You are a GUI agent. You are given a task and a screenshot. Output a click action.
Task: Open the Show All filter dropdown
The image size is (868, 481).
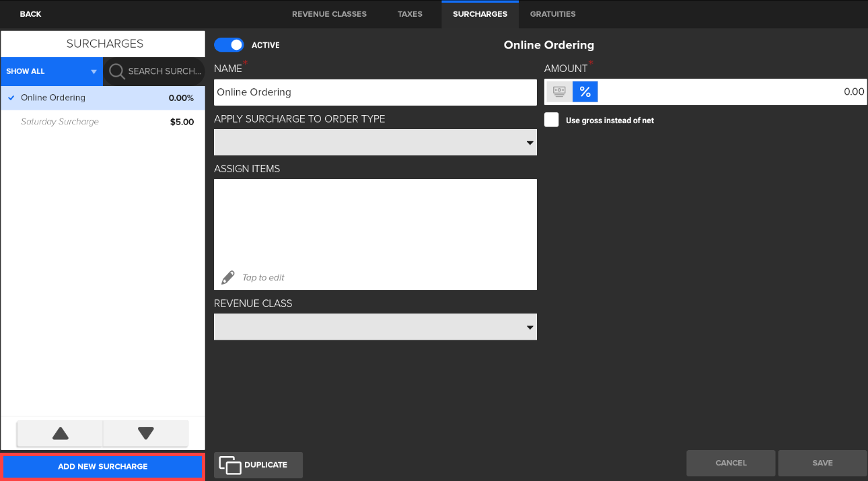(52, 71)
